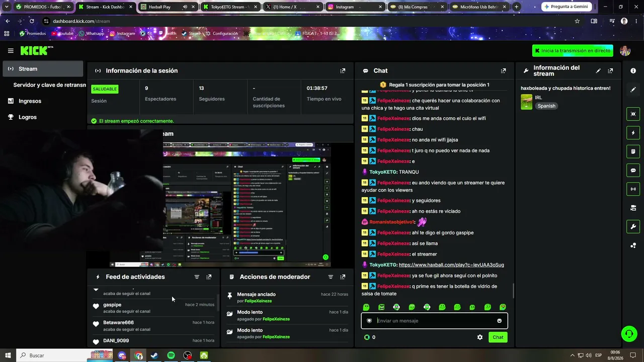Click the Betaware666 follower entry
Screen dimensions: 644x362
click(x=154, y=326)
